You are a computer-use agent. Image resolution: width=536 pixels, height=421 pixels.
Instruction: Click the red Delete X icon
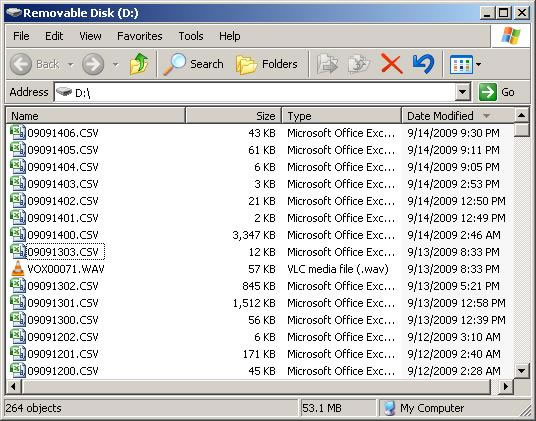point(391,64)
